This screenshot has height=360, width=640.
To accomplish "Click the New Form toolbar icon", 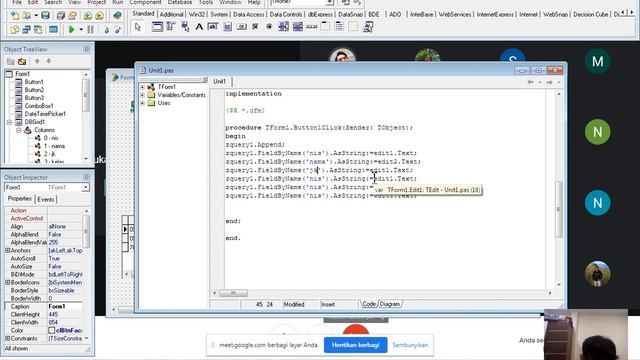I will [53, 29].
